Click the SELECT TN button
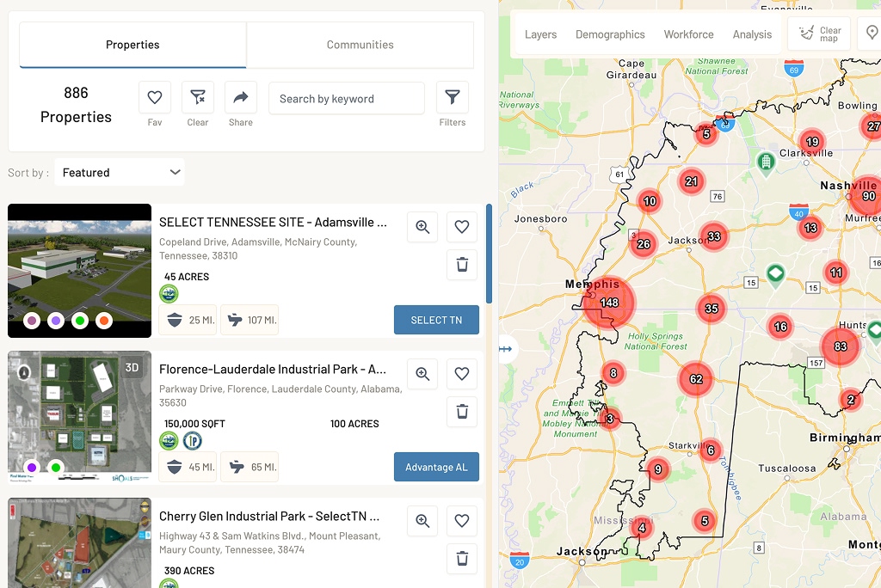This screenshot has height=588, width=881. 436,320
